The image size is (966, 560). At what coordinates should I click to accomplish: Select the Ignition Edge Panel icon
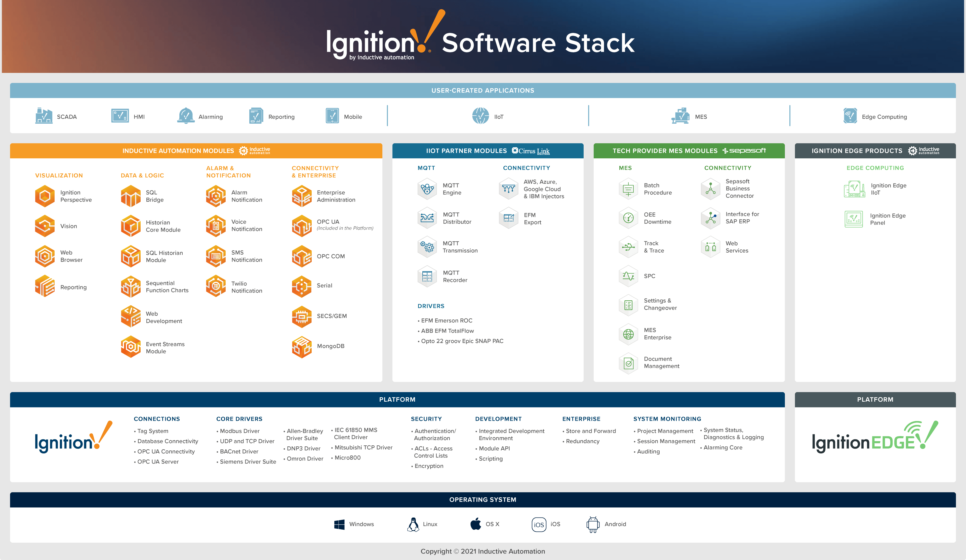pos(854,219)
